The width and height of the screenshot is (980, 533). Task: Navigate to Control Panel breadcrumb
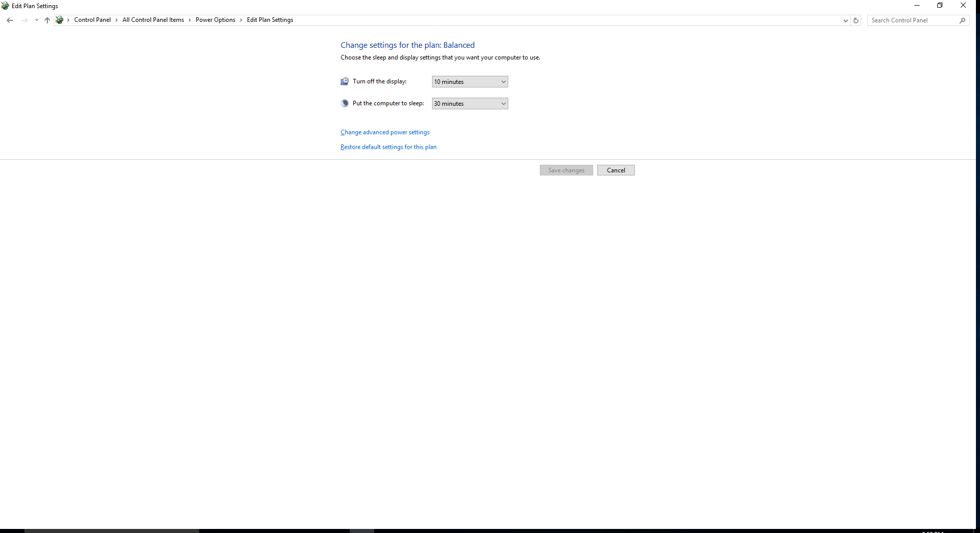point(92,20)
